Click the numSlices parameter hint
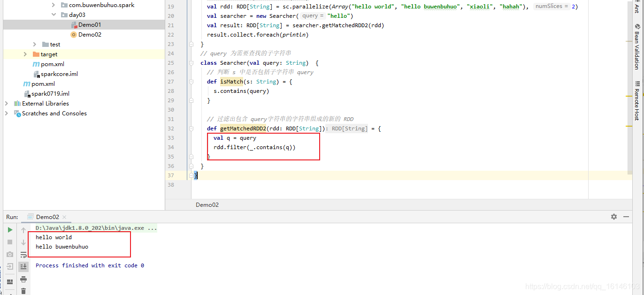 pyautogui.click(x=552, y=7)
